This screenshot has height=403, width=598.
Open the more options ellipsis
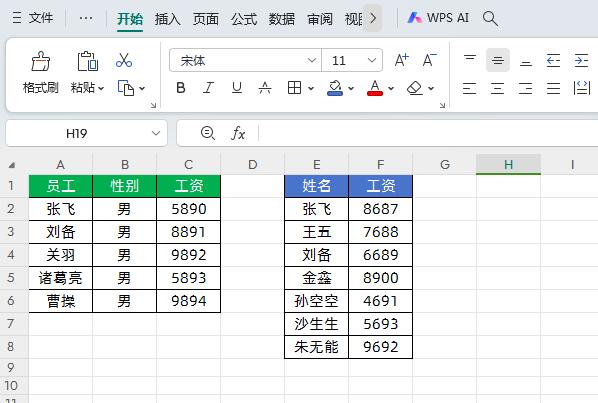point(86,18)
